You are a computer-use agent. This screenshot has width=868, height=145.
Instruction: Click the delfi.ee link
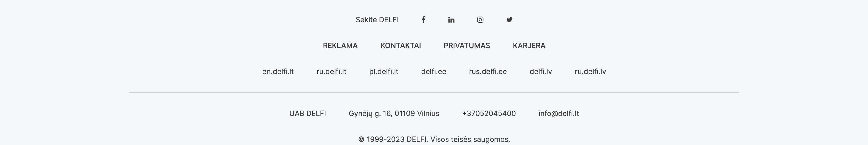[x=433, y=71]
